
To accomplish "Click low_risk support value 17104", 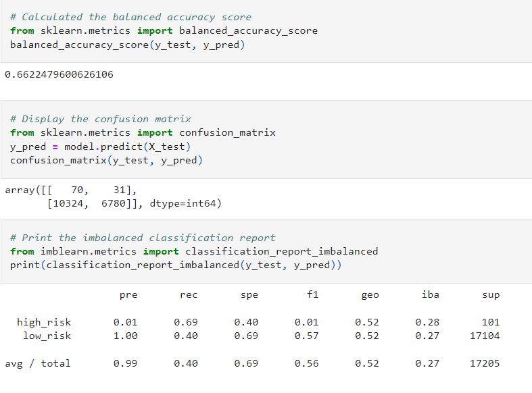I will [485, 336].
